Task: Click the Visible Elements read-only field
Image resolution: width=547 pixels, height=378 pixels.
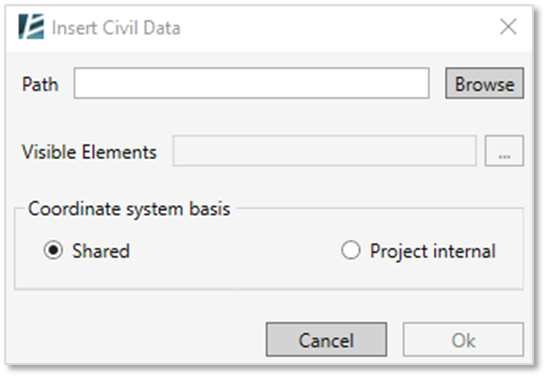Action: 324,151
